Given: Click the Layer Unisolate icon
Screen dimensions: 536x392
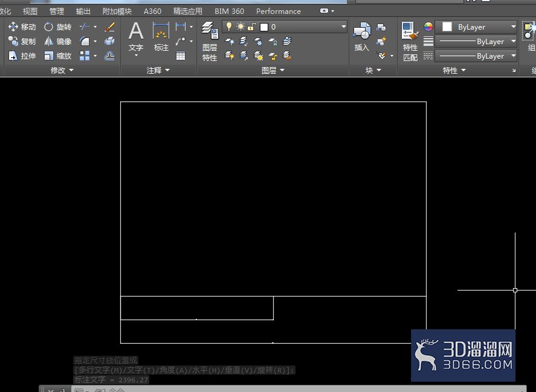Looking at the screenshot, I should 244,56.
